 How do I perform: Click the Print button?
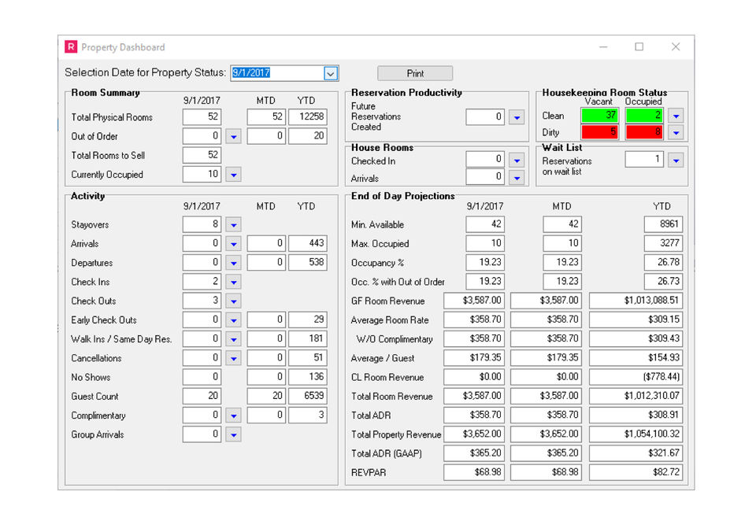point(415,73)
